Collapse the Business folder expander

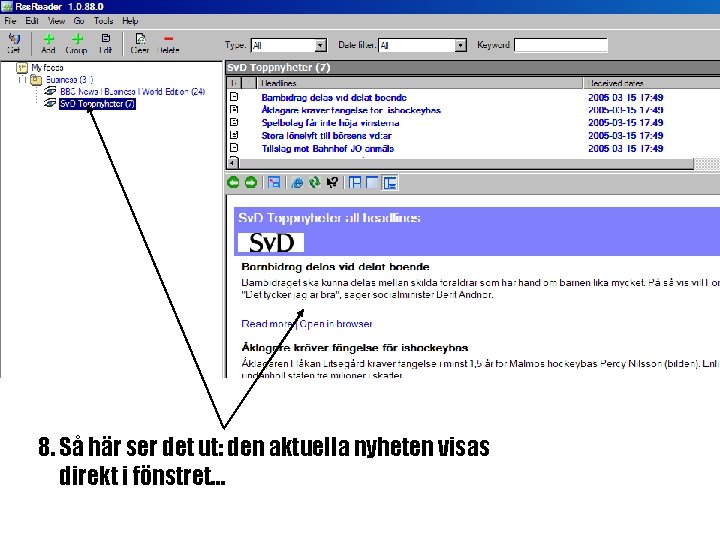point(22,80)
